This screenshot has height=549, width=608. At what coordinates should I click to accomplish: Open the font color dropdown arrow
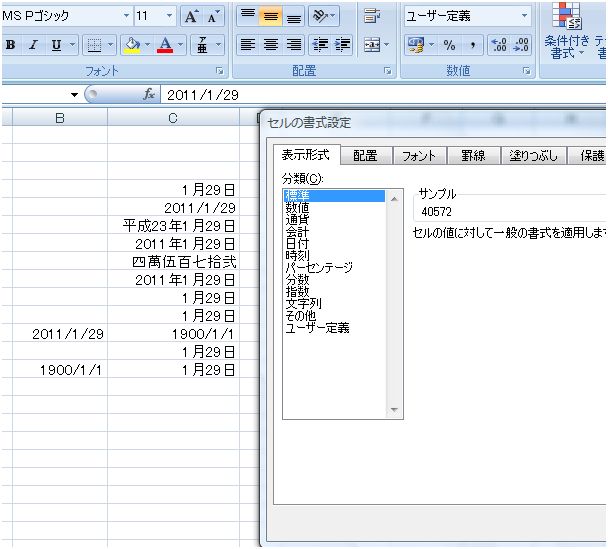click(181, 45)
